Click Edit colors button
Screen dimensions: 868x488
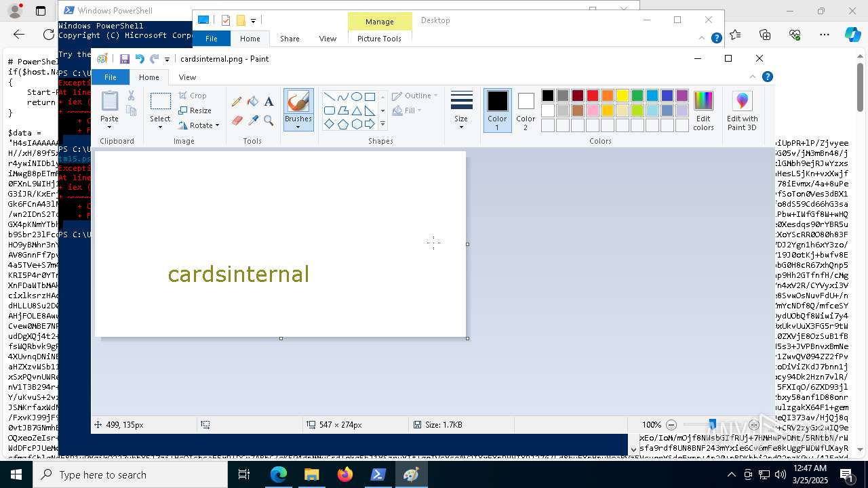(703, 110)
